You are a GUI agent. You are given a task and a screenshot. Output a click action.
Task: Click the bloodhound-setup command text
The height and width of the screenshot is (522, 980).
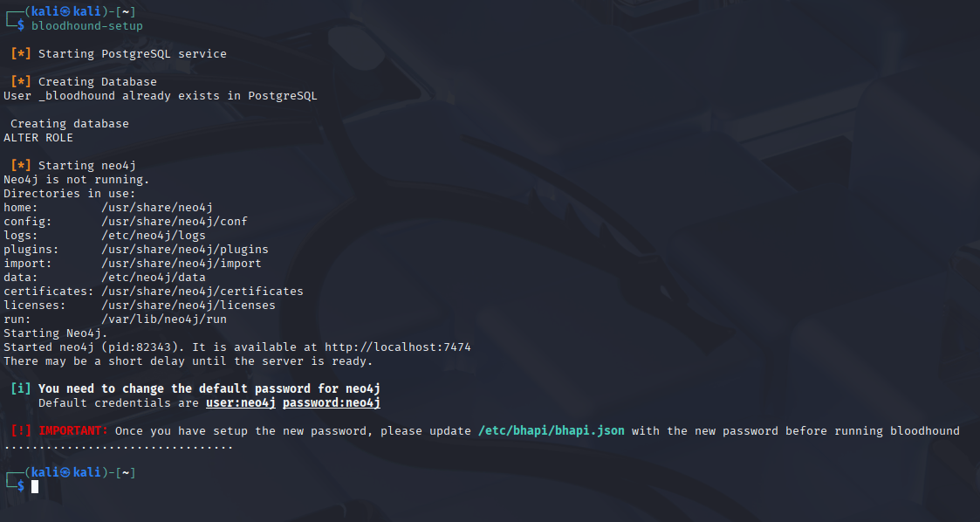pos(87,25)
